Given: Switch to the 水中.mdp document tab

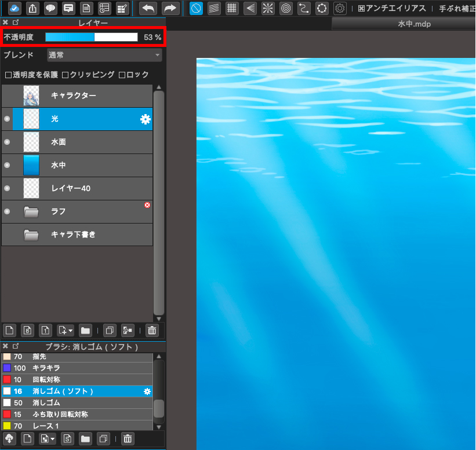Looking at the screenshot, I should pos(414,24).
